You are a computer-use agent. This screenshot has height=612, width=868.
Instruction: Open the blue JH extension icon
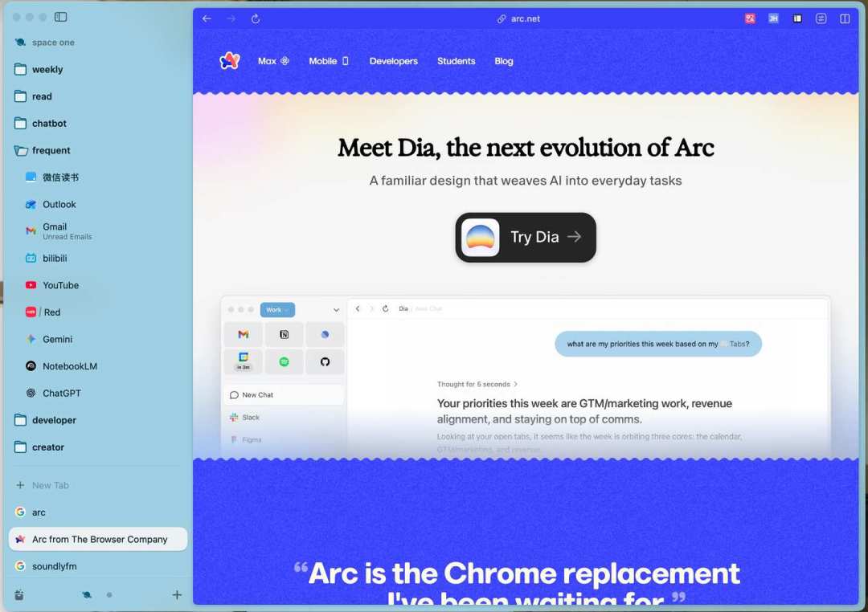pos(773,18)
